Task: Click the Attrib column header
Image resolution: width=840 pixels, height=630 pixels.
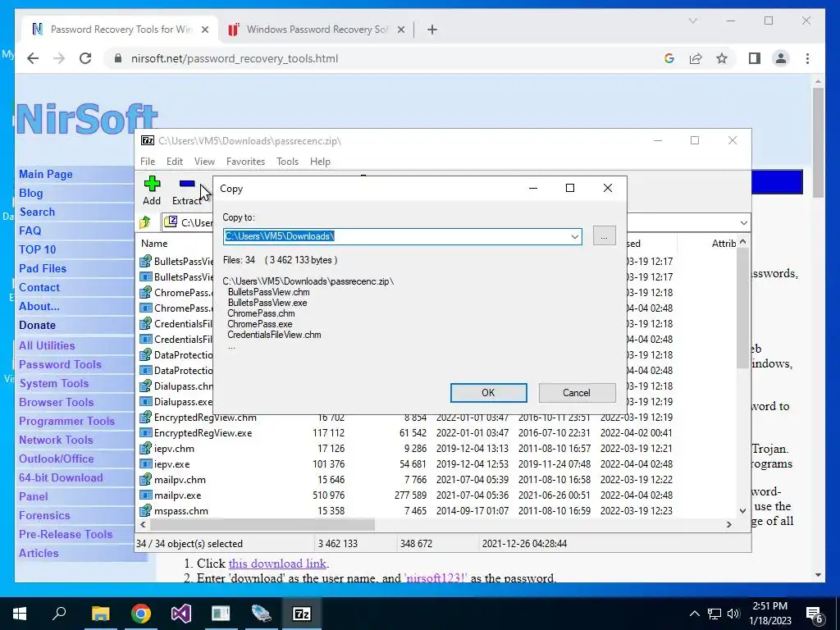Action: (724, 243)
